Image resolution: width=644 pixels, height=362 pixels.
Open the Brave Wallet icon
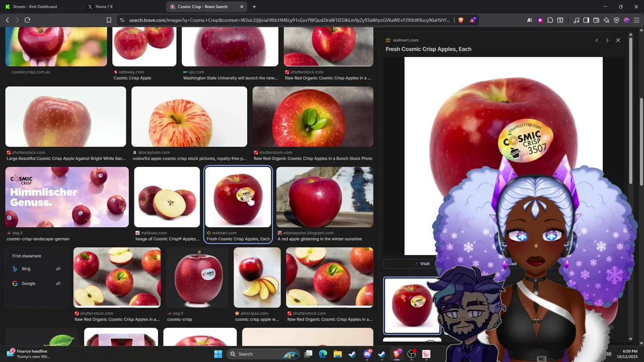(x=596, y=20)
